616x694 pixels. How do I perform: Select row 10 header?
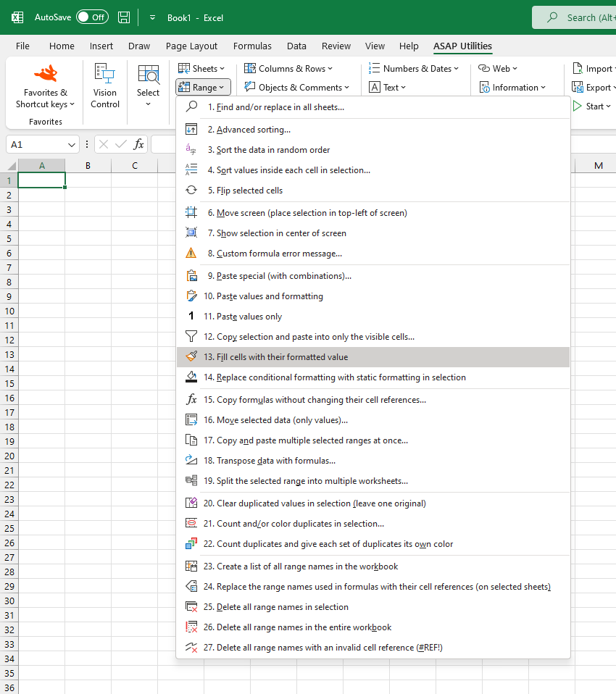9,311
